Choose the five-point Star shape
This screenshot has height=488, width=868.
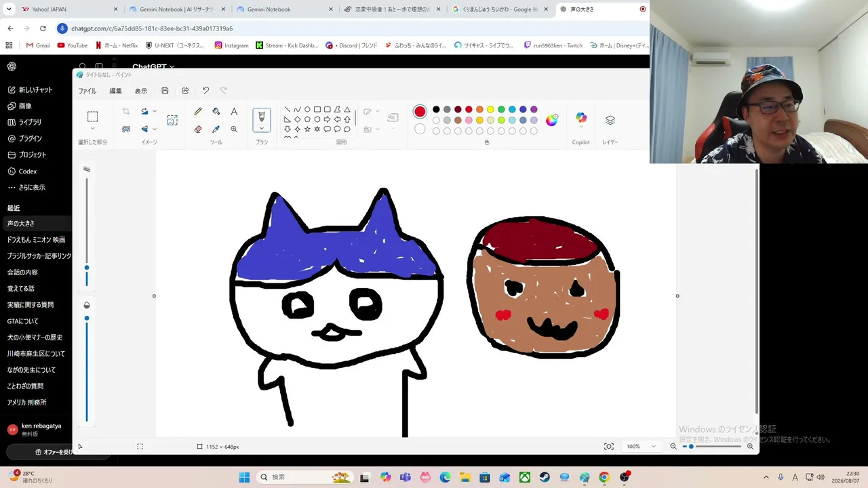tap(307, 129)
